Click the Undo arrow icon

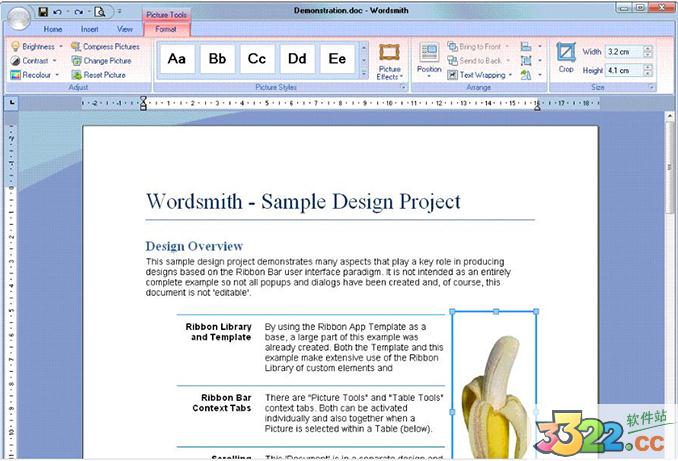pos(57,12)
